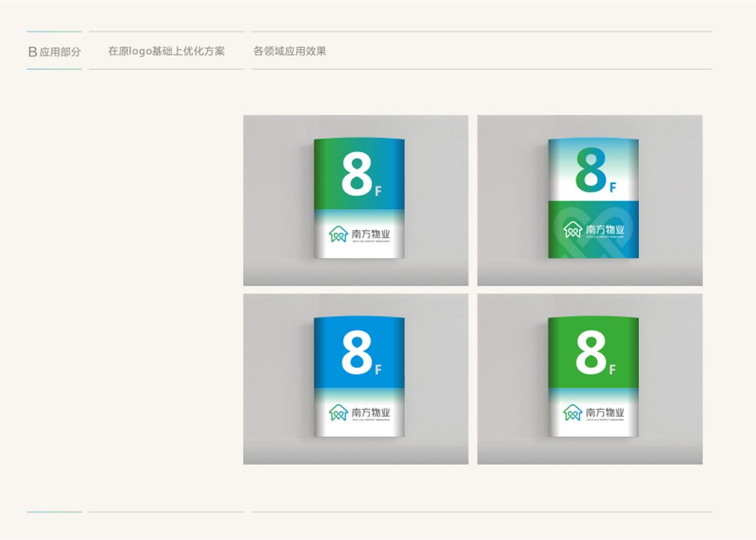Image resolution: width=756 pixels, height=540 pixels.
Task: Select the 南方物业 text on the blue sign
Action: (370, 412)
